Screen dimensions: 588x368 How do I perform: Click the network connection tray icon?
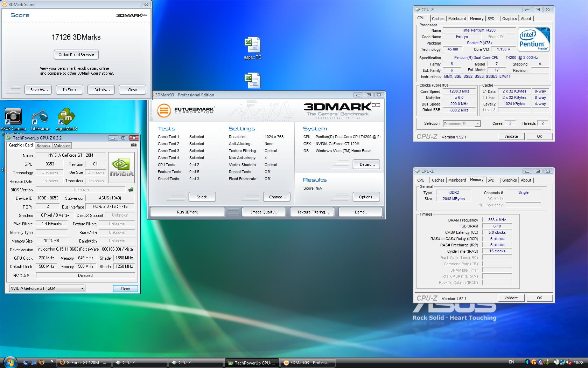click(562, 362)
